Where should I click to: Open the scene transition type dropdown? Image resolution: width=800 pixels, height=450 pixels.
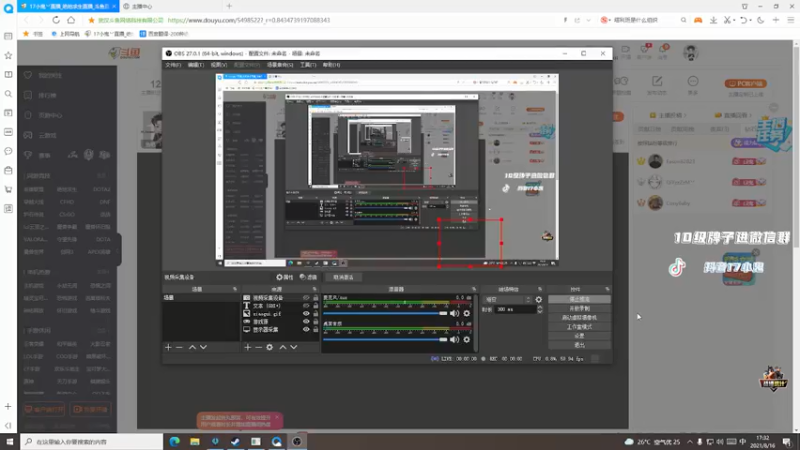pyautogui.click(x=507, y=299)
